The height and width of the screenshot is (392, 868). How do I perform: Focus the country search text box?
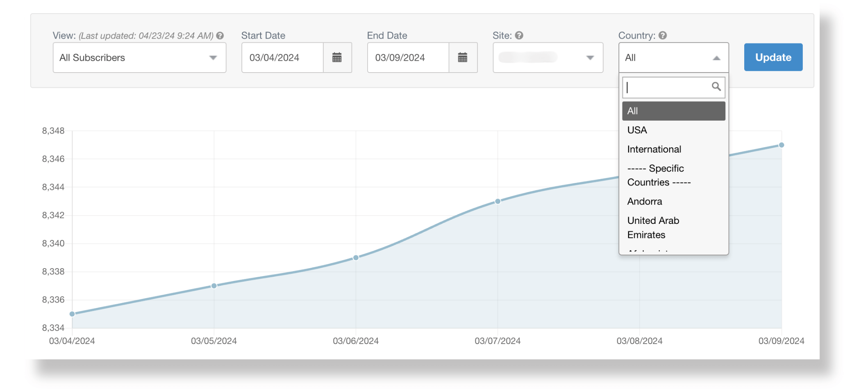coord(666,87)
